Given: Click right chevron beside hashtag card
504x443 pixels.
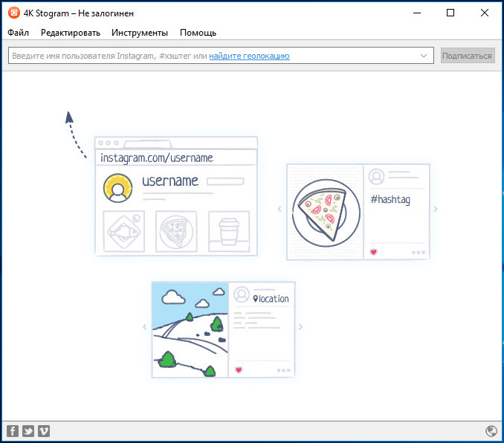Looking at the screenshot, I should [436, 210].
